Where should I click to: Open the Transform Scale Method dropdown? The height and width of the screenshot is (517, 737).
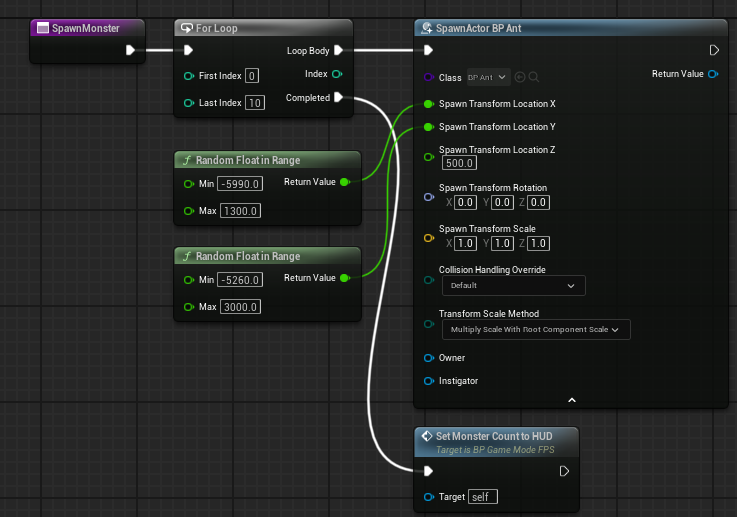[x=536, y=329]
